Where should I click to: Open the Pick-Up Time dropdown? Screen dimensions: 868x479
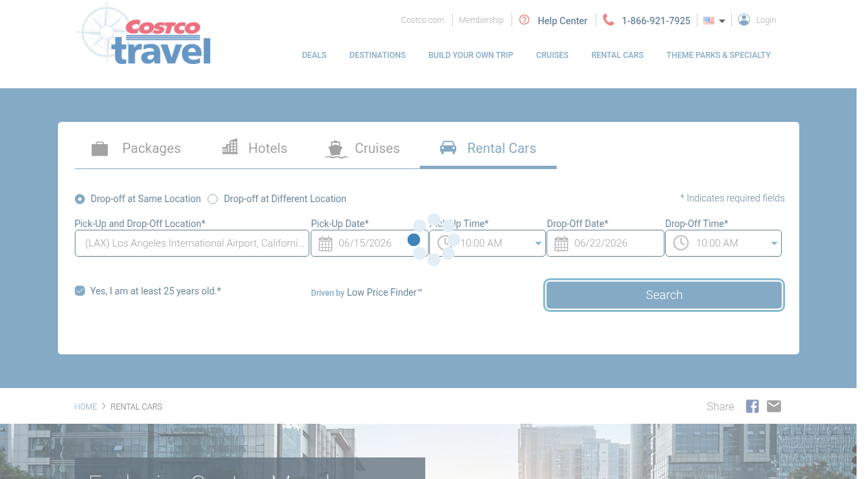487,243
